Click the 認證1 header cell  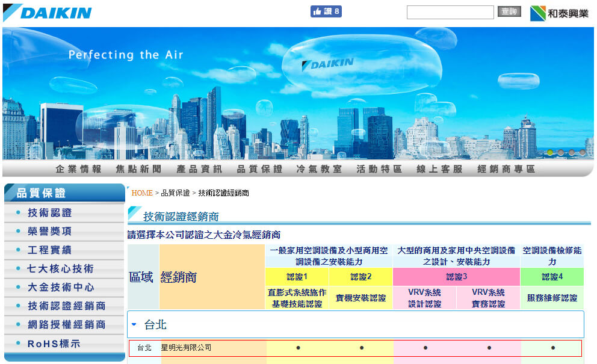(x=297, y=277)
